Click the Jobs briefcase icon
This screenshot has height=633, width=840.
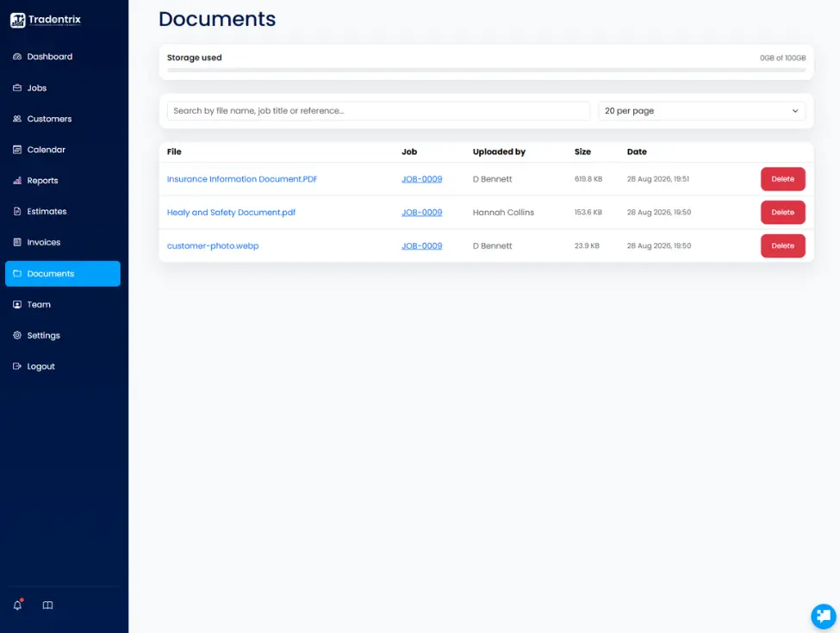coord(17,87)
